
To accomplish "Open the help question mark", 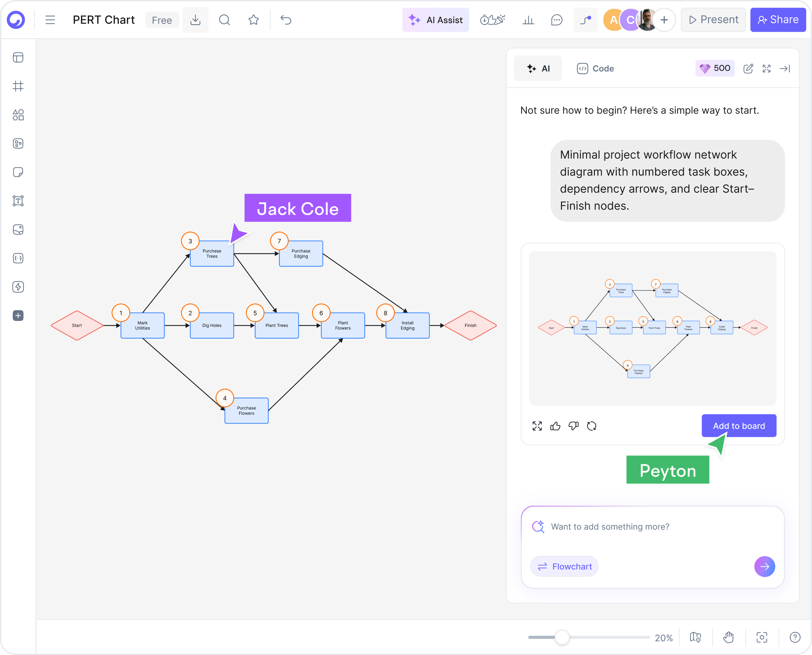I will (795, 637).
